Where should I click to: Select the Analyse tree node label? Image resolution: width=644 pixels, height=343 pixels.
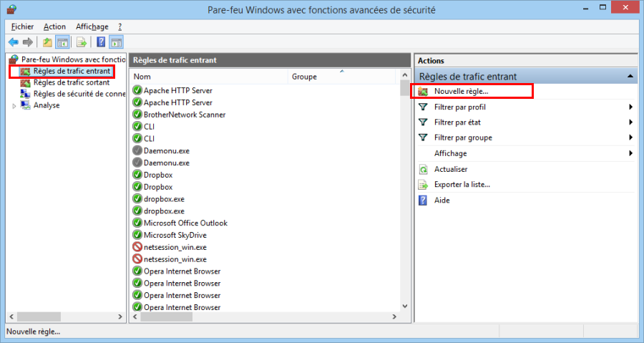47,105
